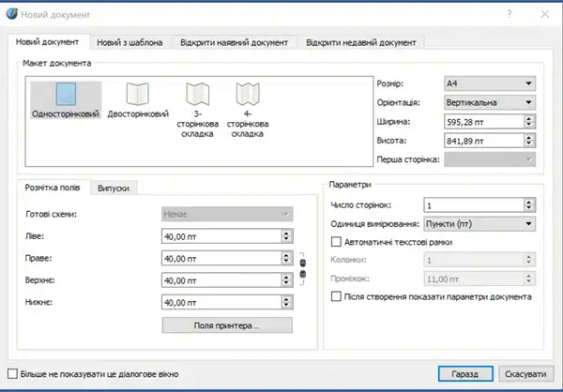Select the Односторінковий single page layout
The image size is (563, 392).
pyautogui.click(x=66, y=100)
